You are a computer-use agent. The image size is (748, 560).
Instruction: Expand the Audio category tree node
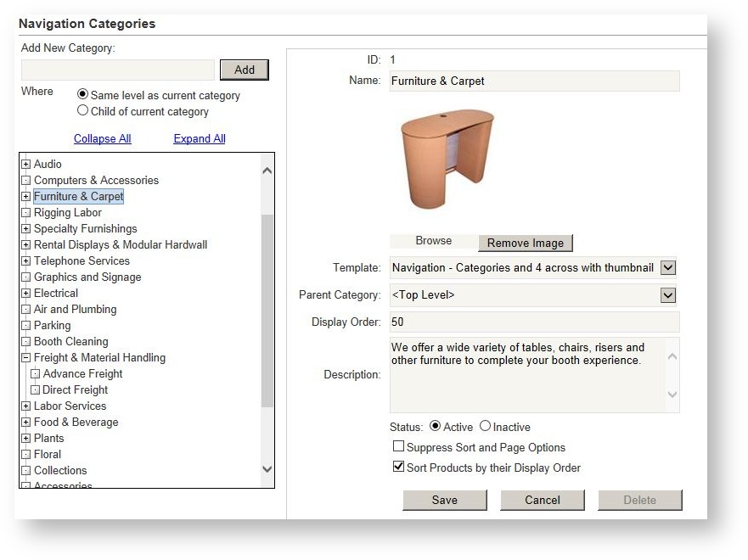click(x=25, y=165)
